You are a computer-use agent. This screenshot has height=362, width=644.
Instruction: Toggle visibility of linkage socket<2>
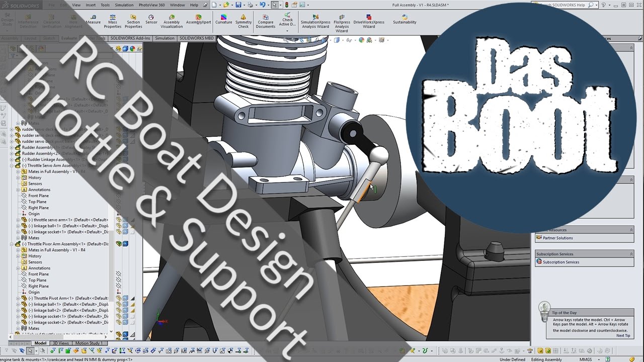click(119, 322)
